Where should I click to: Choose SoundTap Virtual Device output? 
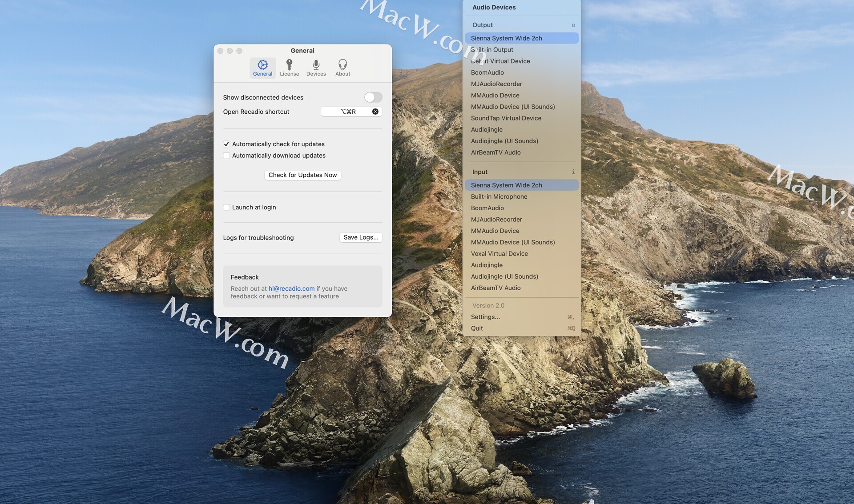[x=506, y=118]
